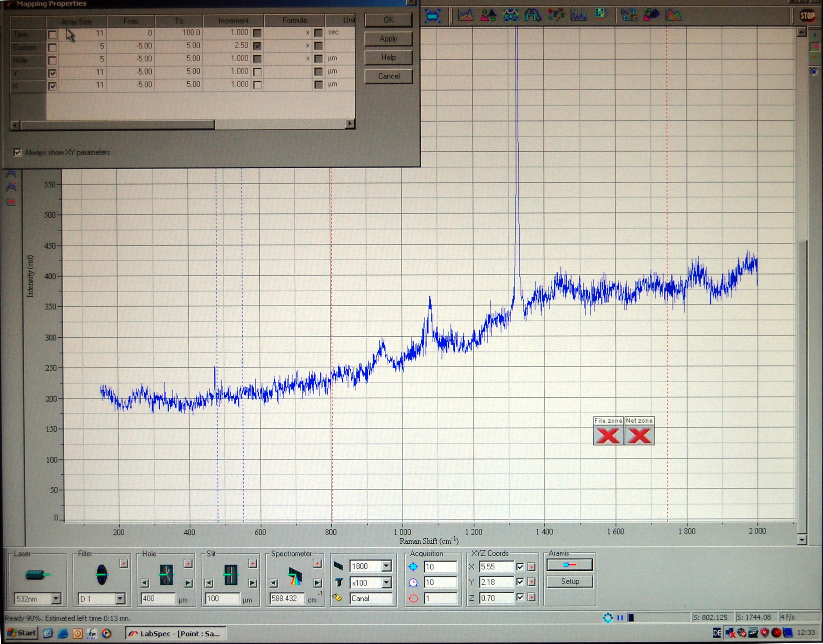
Task: Click the Formula column header
Action: pos(295,20)
